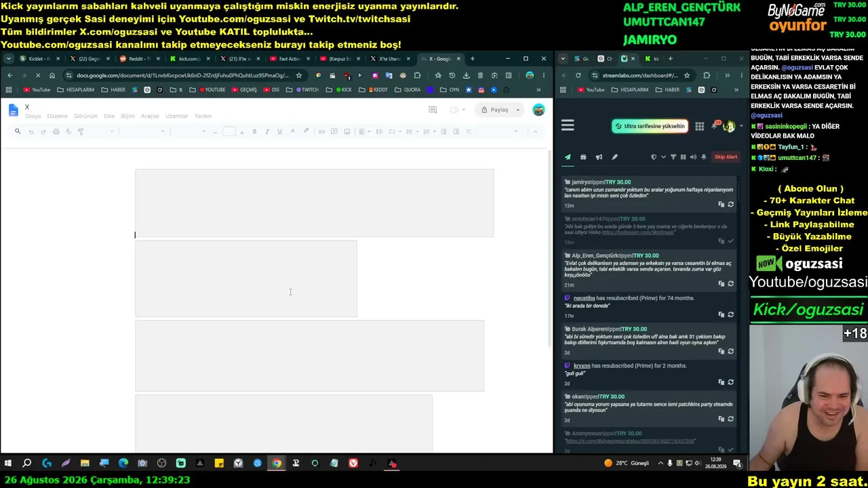The image size is (868, 488).
Task: Open the Docs account profile avatar
Action: pos(538,110)
